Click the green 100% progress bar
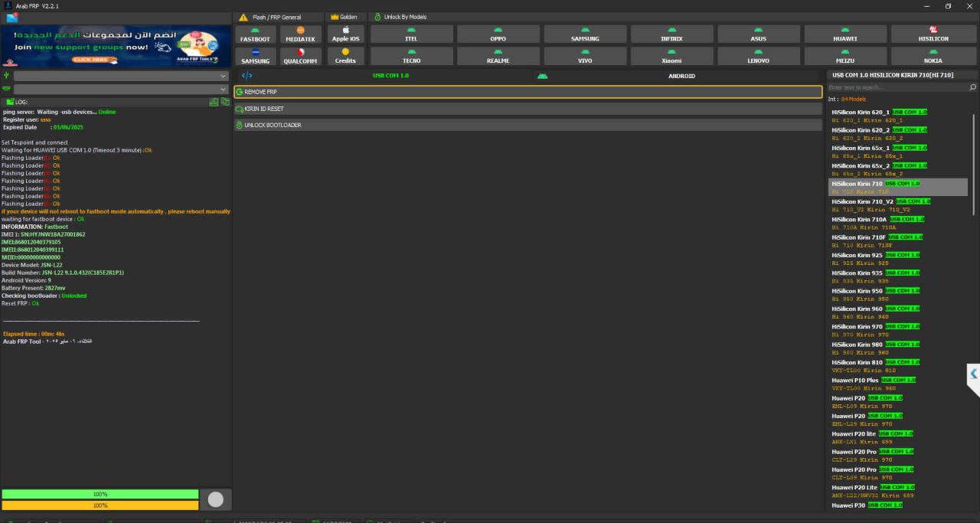Image resolution: width=980 pixels, height=523 pixels. point(100,495)
